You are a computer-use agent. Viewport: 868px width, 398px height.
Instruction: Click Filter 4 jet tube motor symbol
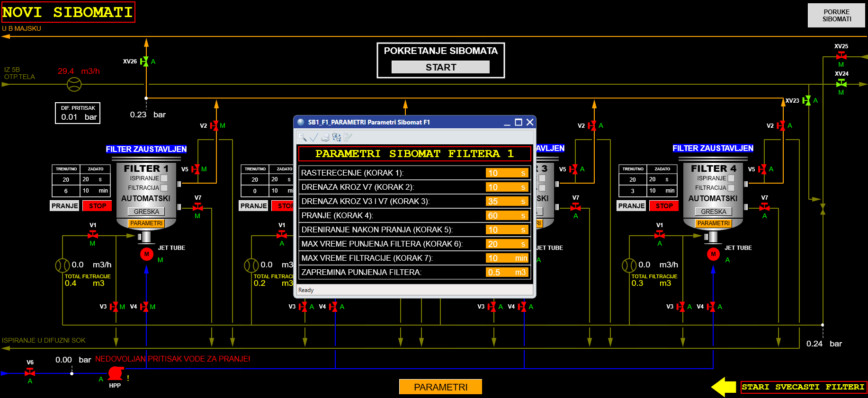(713, 254)
